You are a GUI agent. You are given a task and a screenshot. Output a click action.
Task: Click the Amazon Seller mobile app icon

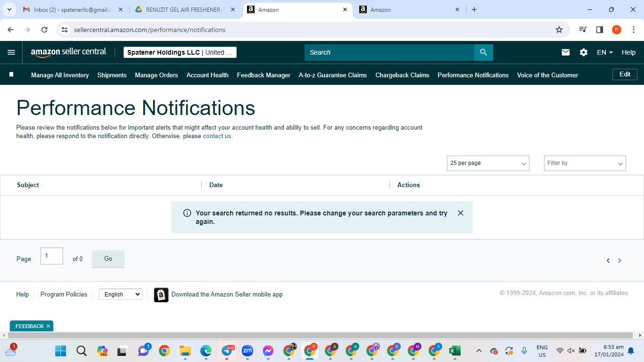[x=161, y=295]
